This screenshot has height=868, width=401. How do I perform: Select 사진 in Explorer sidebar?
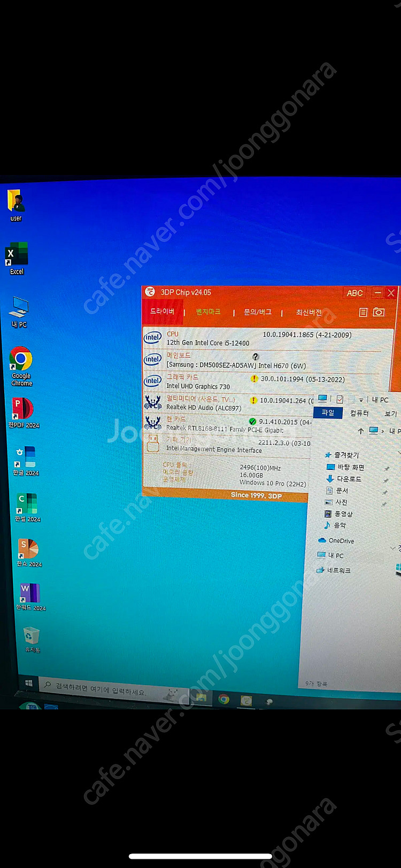click(336, 502)
